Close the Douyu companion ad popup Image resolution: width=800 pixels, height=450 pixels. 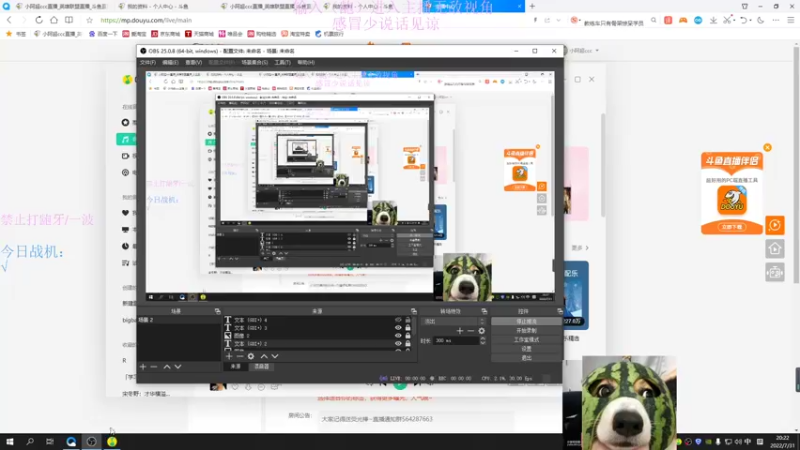(767, 147)
